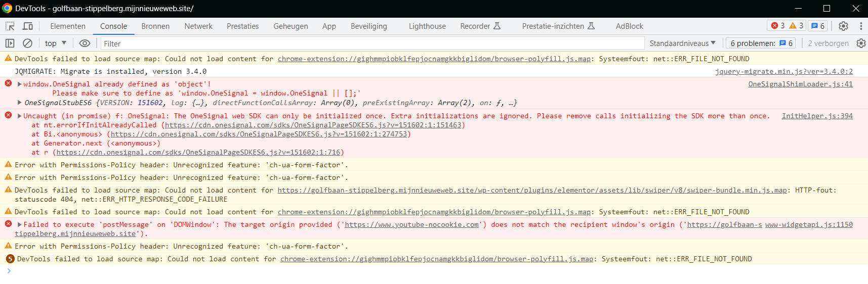The width and height of the screenshot is (868, 284).
Task: Open the youtube-nocookie.com link
Action: pyautogui.click(x=412, y=225)
